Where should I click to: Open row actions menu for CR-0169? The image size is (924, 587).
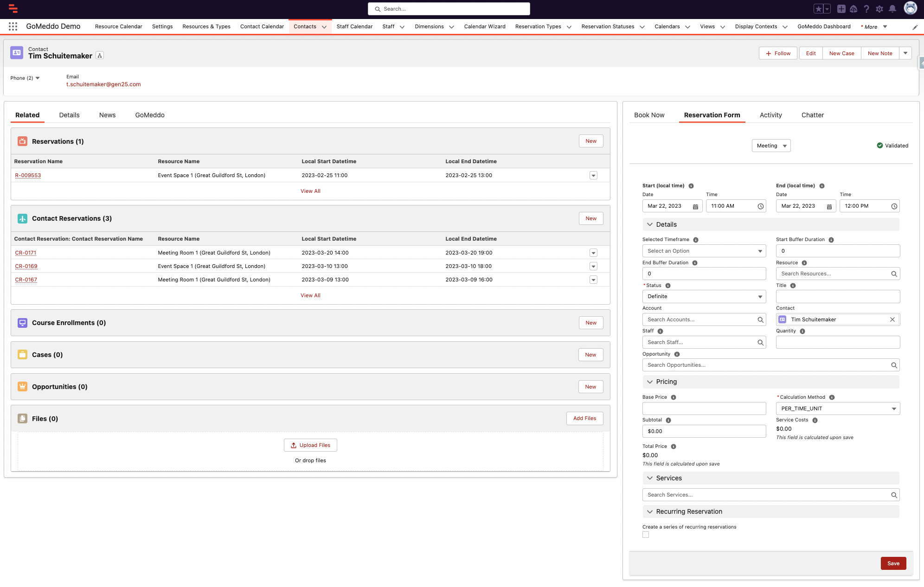point(593,266)
